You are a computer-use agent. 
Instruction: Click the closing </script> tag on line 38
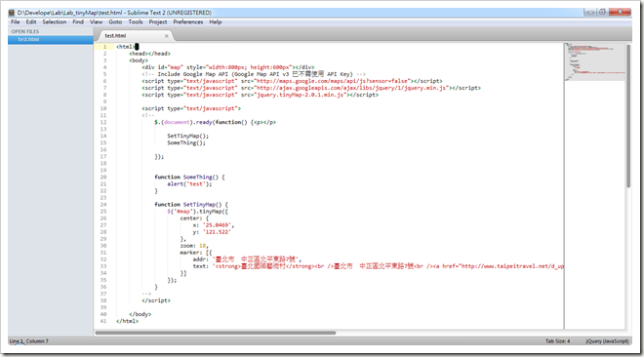(156, 300)
